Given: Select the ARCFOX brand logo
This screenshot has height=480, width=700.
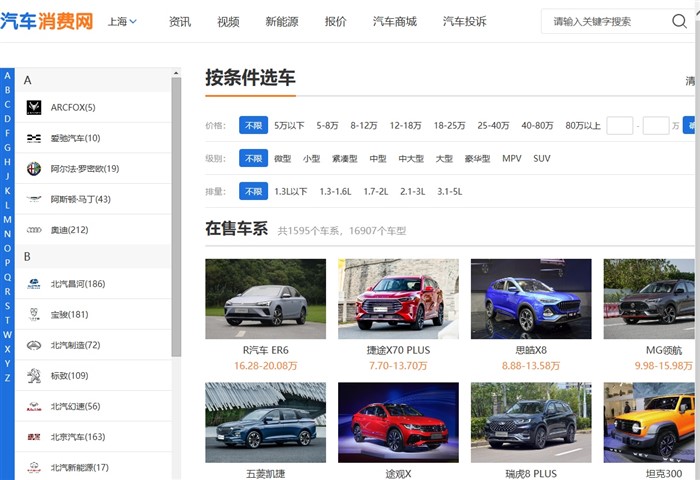Looking at the screenshot, I should [34, 108].
